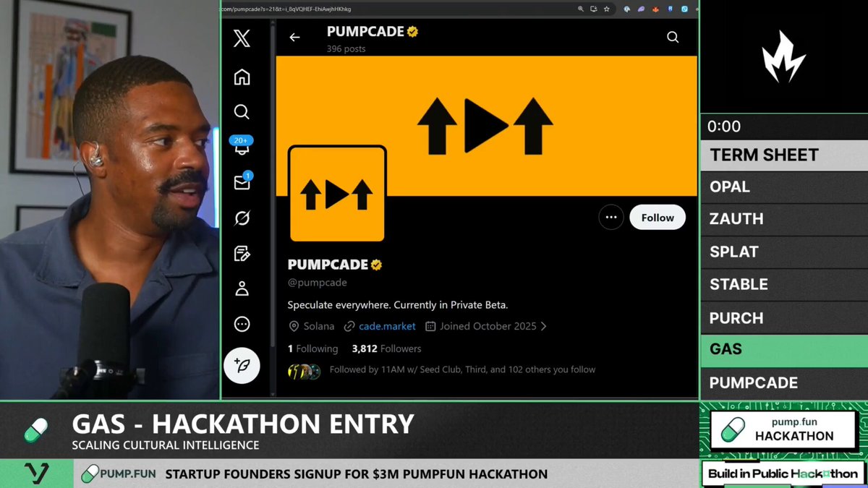Bookmark the page with the star icon
The width and height of the screenshot is (868, 488).
[x=606, y=9]
